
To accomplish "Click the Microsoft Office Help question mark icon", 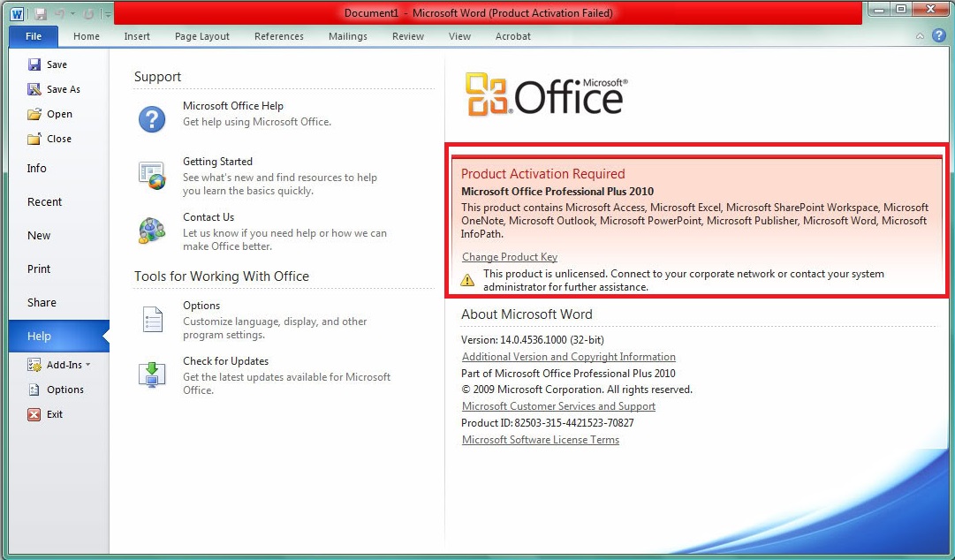I will 152,118.
